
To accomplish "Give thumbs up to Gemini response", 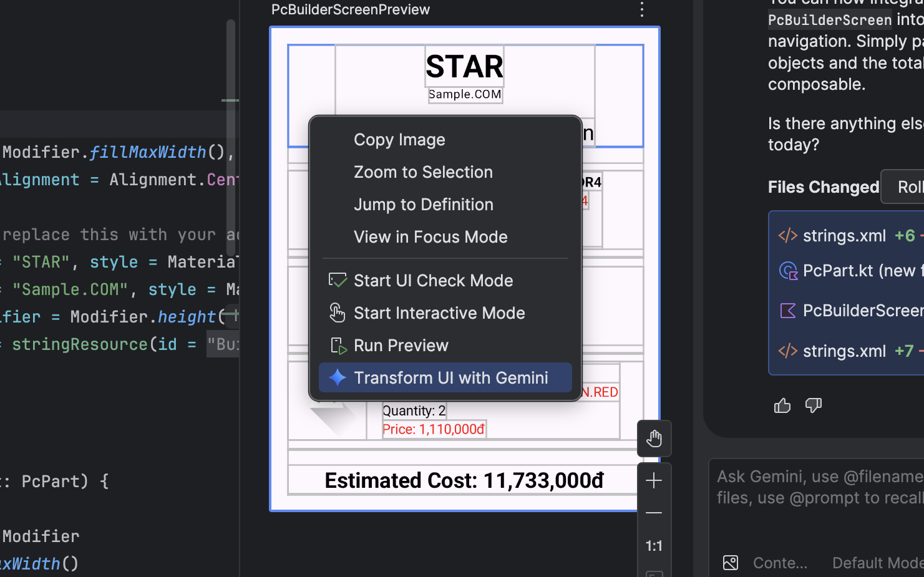I will (x=782, y=406).
